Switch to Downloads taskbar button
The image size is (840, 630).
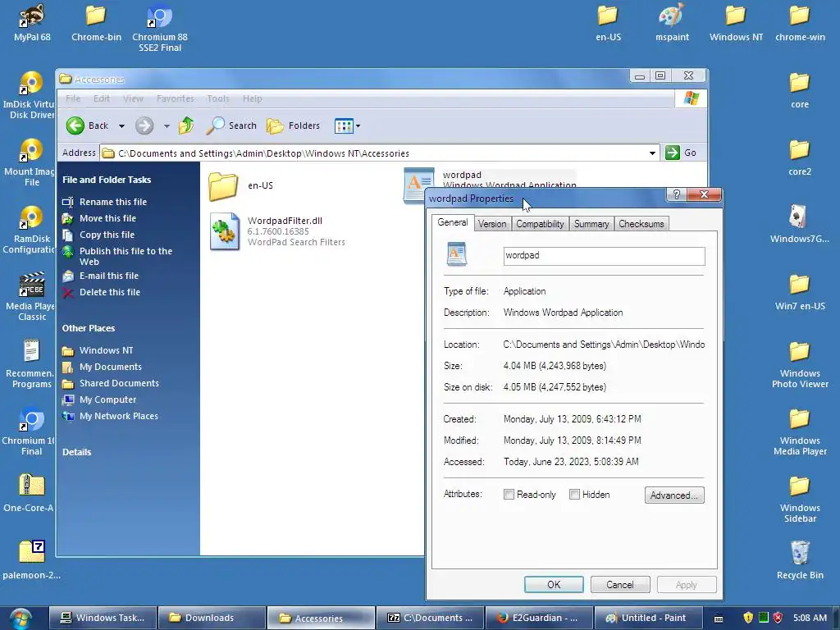(212, 618)
